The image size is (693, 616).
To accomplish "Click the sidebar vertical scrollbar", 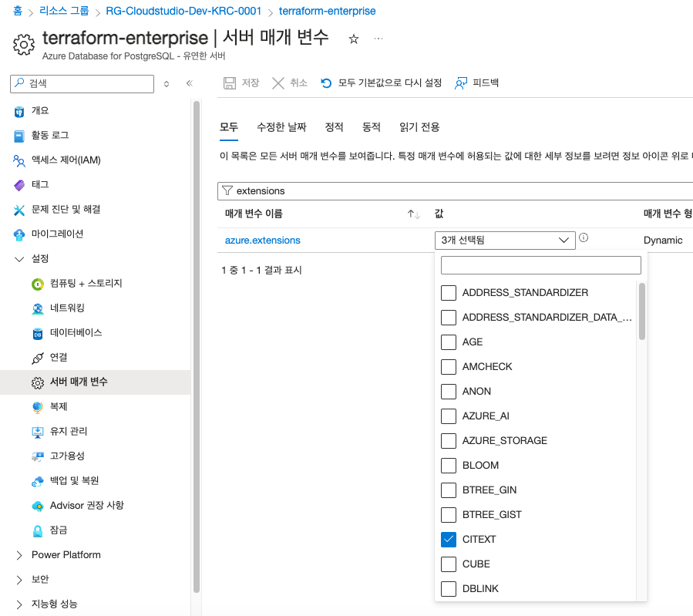I will [197, 347].
